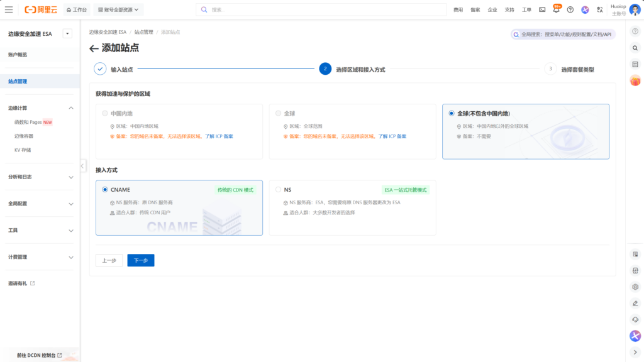Select 全球(不包含中国内地) region radio button
644x362 pixels.
click(x=452, y=113)
